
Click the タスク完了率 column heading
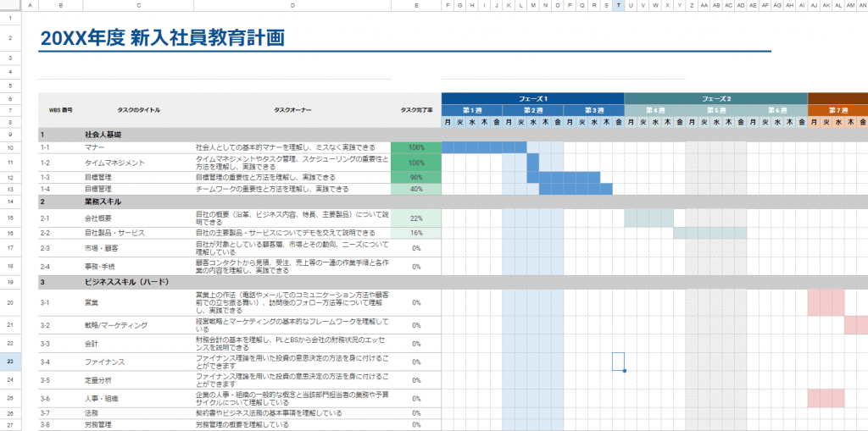coord(416,110)
